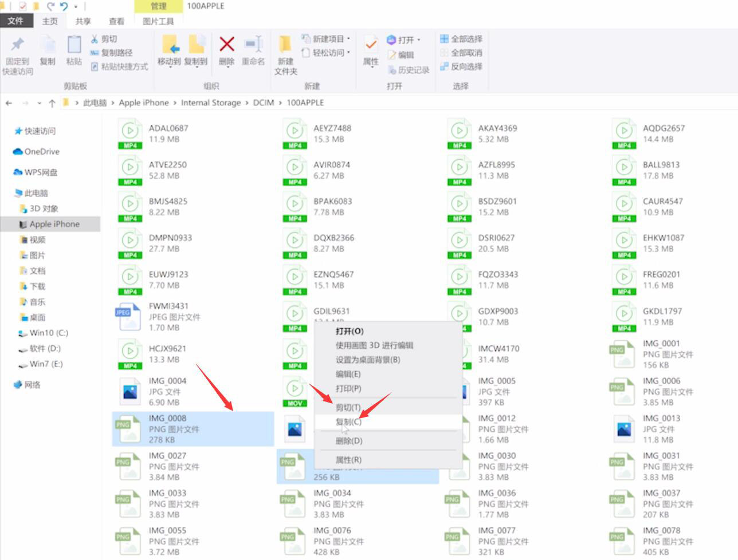Expand chevron after DCIM in address bar

tap(280, 103)
